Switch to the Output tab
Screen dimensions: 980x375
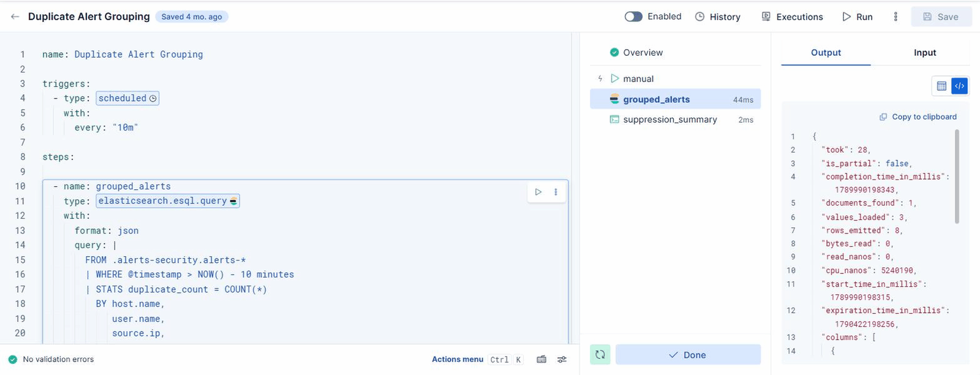(x=826, y=53)
